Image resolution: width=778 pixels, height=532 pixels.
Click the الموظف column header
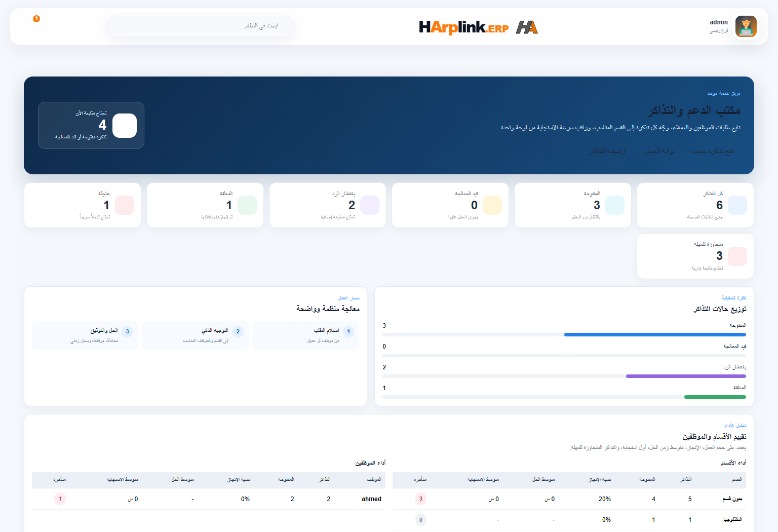coord(374,479)
